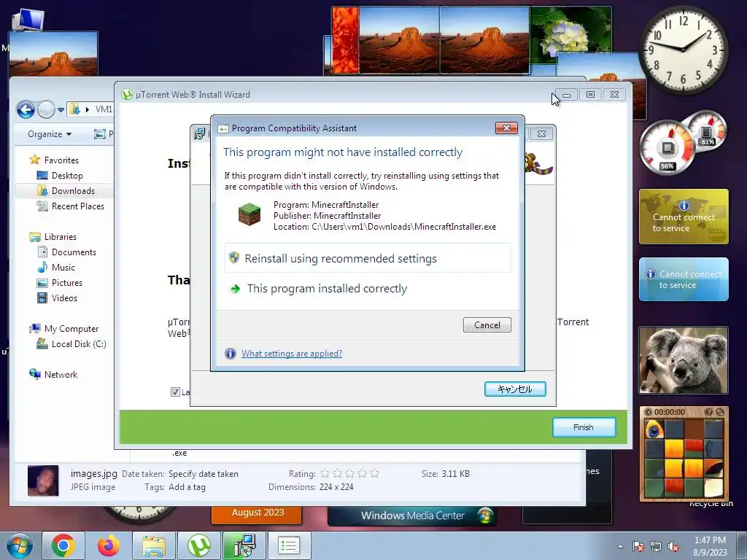Click the muted volume tray icon
Screen dimensions: 747x560
673,546
